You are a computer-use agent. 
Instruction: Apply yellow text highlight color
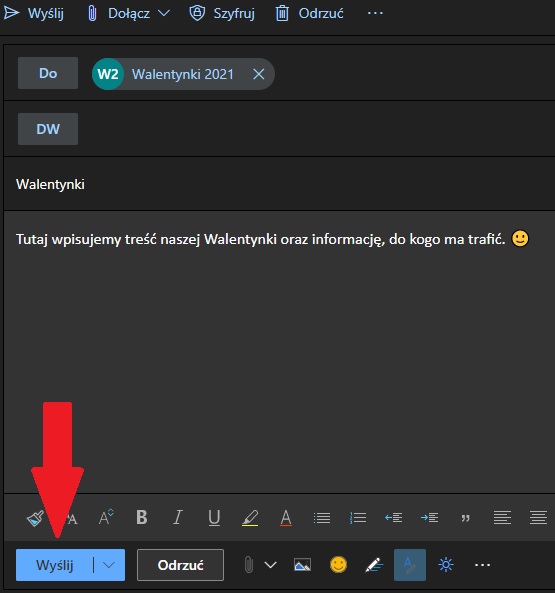pyautogui.click(x=250, y=517)
